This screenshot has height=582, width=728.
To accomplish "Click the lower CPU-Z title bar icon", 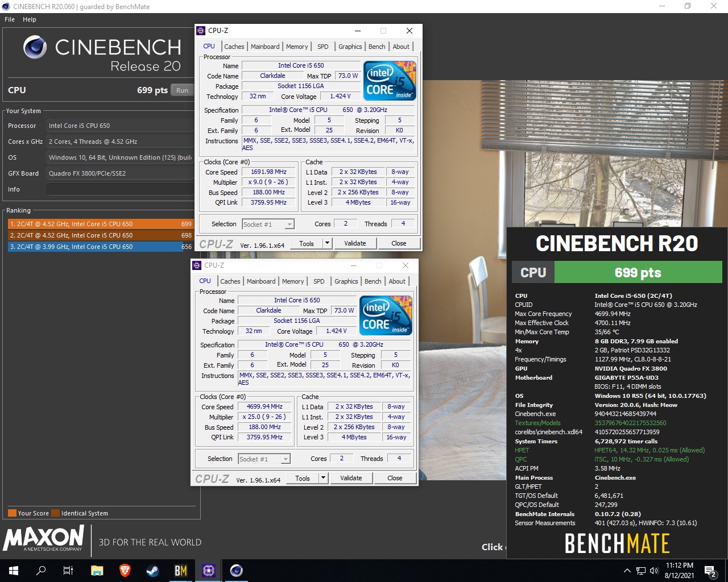I will (x=197, y=265).
